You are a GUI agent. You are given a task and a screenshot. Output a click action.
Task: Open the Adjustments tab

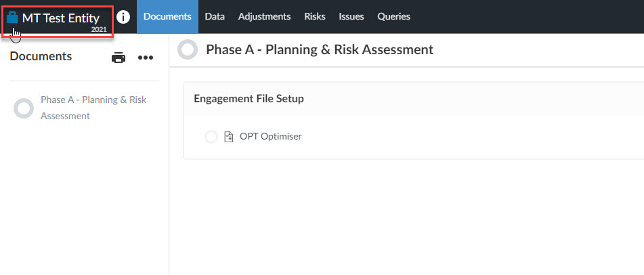[x=265, y=17]
